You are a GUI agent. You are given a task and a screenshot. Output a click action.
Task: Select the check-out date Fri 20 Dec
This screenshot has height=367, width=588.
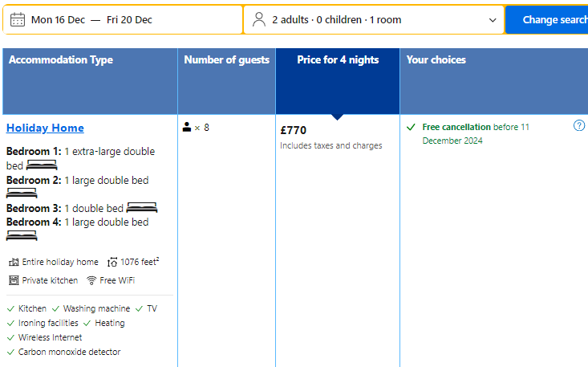click(129, 20)
